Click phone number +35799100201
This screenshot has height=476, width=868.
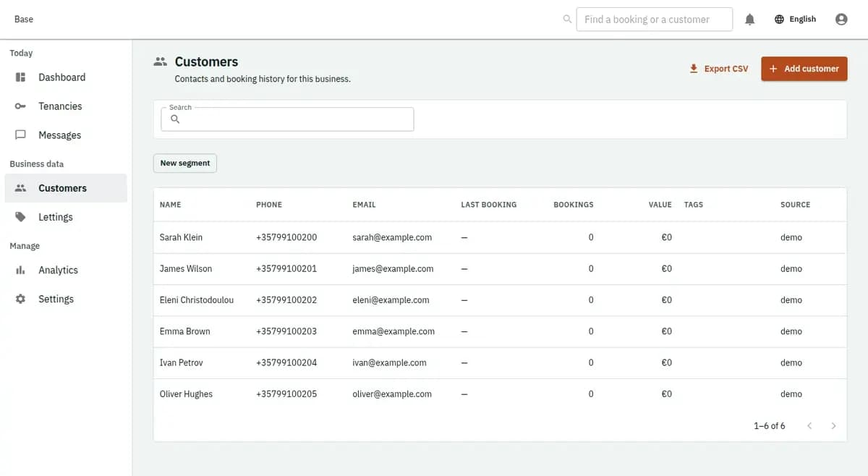pyautogui.click(x=286, y=268)
